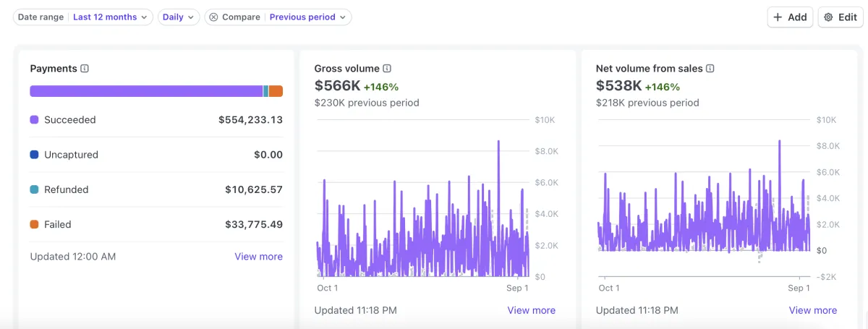Open View more in Payments card

point(258,257)
